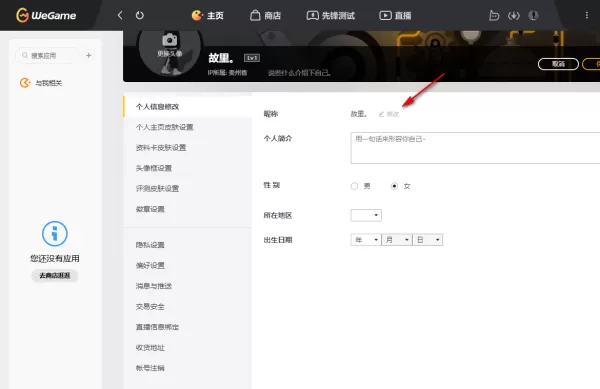
Task: Click the Lv1 level badge
Action: (252, 58)
